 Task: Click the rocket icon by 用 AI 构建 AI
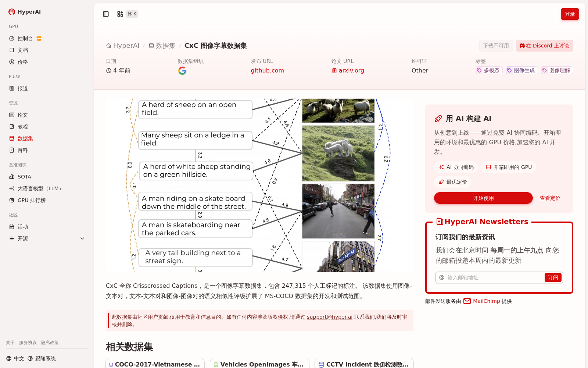438,118
